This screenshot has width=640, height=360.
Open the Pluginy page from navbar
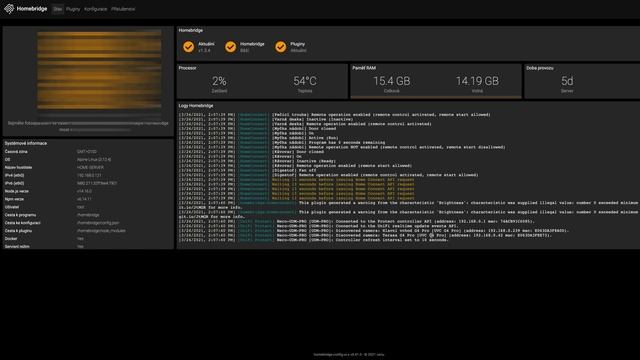[73, 9]
